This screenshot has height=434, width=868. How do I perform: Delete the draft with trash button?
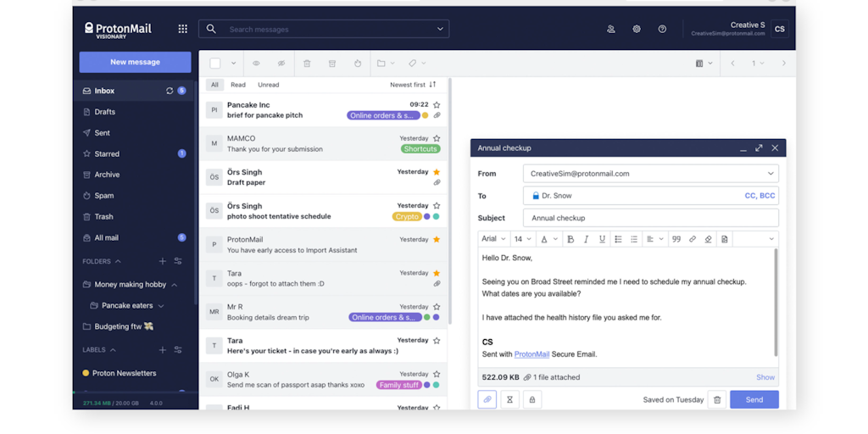click(x=717, y=400)
